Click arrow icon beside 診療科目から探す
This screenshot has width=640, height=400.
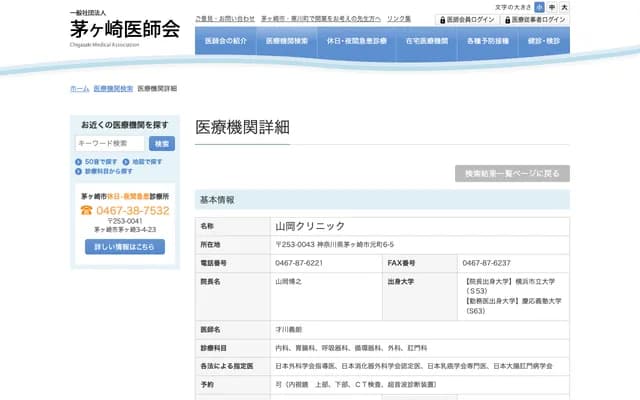[80, 171]
